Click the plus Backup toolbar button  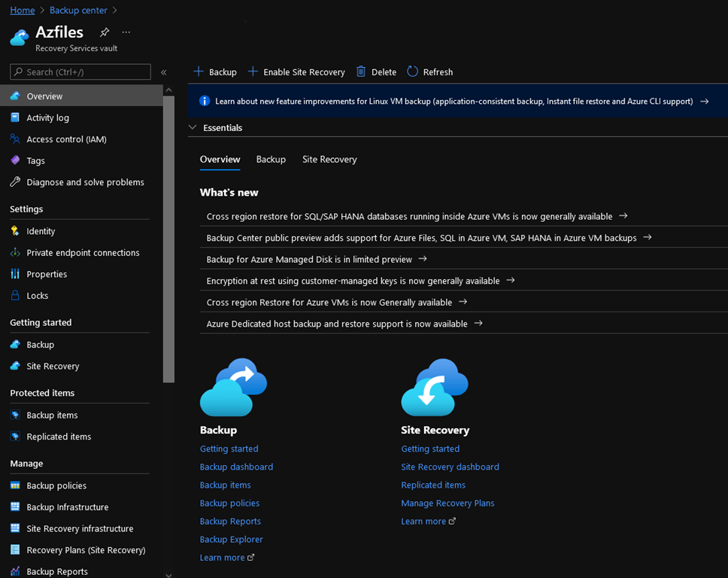[215, 72]
